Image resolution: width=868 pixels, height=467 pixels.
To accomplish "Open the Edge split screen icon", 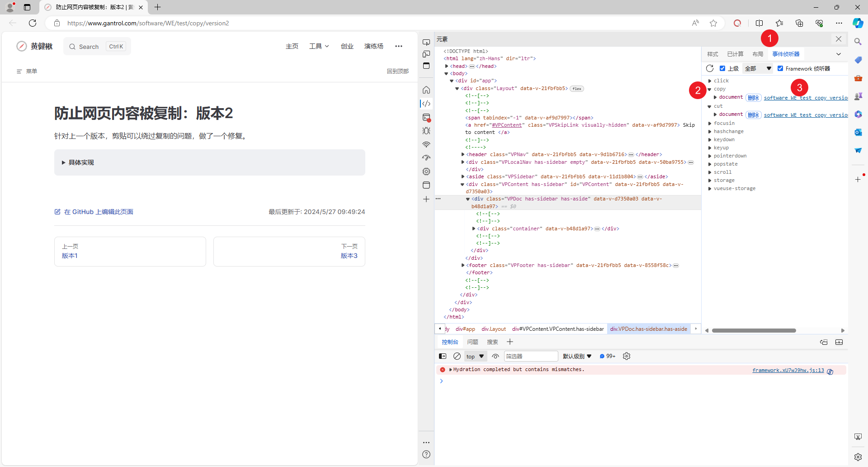I will pos(759,23).
